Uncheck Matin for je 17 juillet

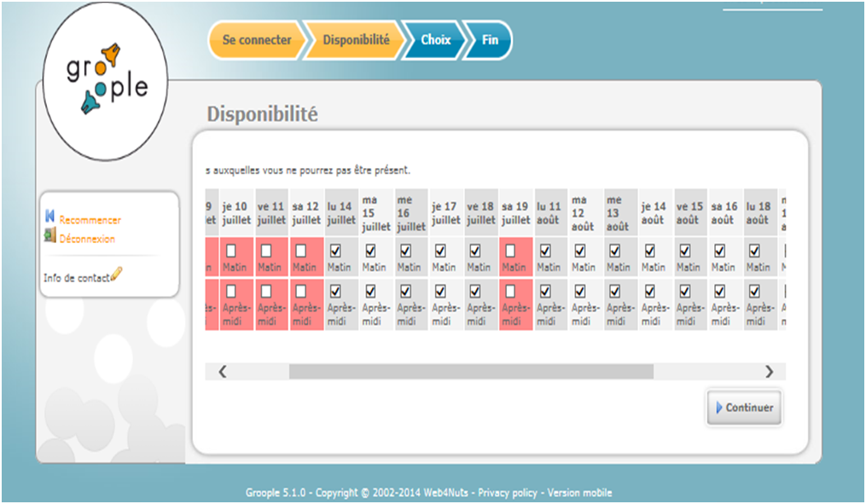pyautogui.click(x=440, y=251)
